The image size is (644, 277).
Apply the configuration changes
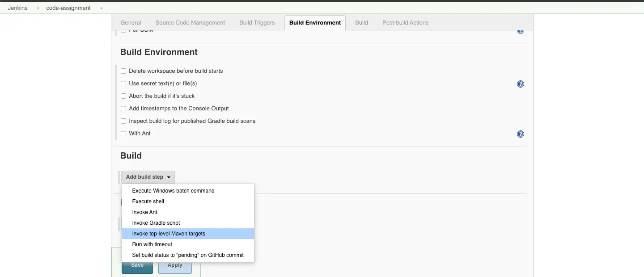tap(175, 265)
